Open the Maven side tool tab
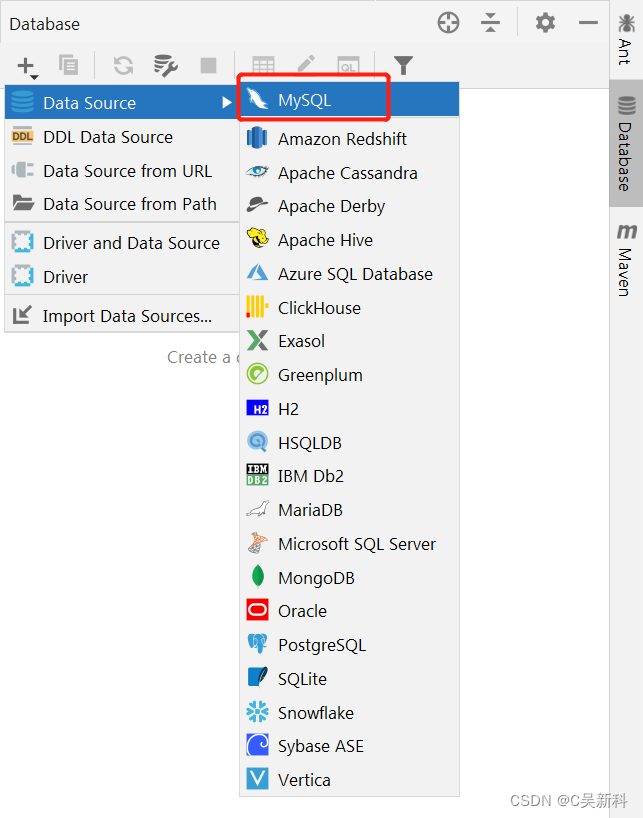This screenshot has height=818, width=643. click(626, 260)
